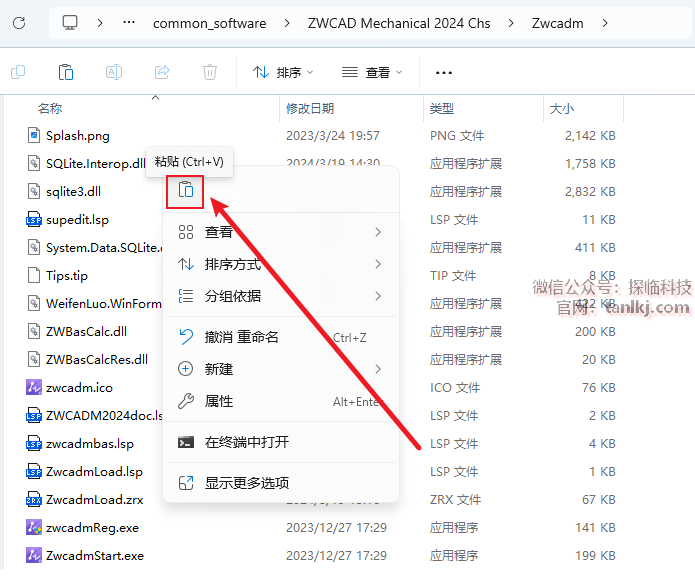This screenshot has width=695, height=586.
Task: Click the Zwcadm breadcrumb segment
Action: 558,23
